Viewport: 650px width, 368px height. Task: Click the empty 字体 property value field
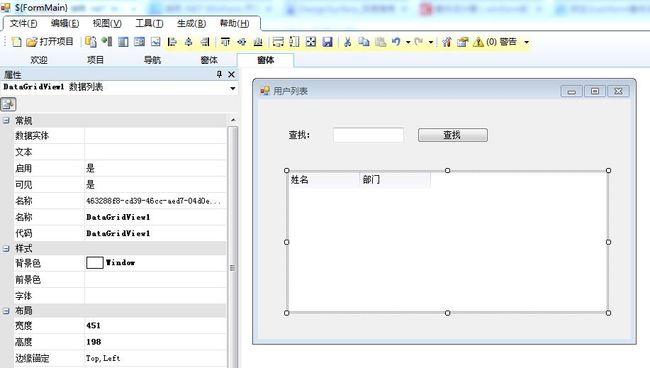155,296
